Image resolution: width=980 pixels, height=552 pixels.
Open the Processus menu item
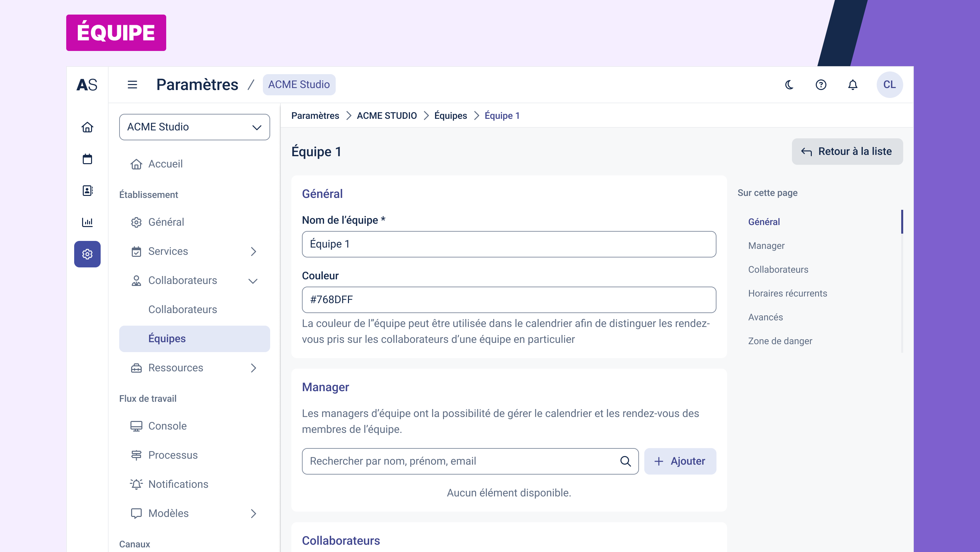[x=194, y=455]
